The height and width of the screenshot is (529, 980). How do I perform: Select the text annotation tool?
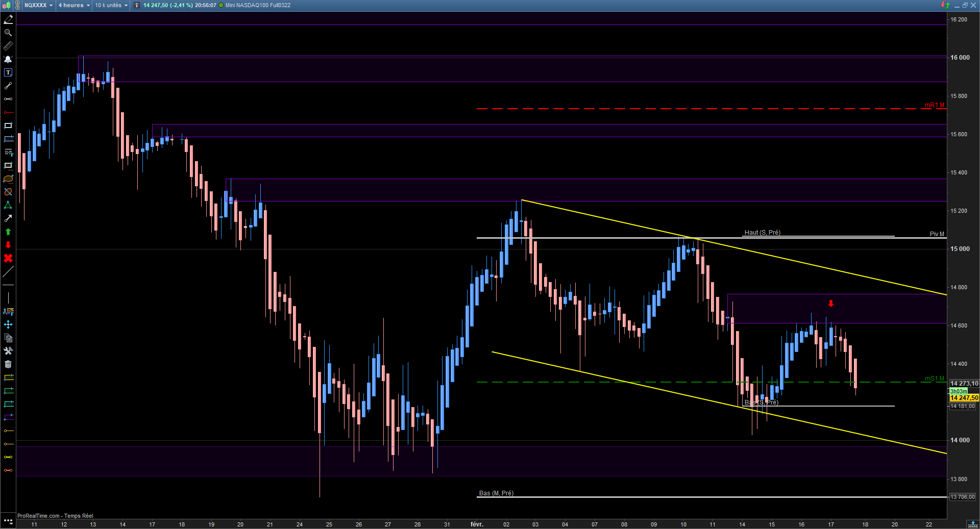[x=8, y=72]
